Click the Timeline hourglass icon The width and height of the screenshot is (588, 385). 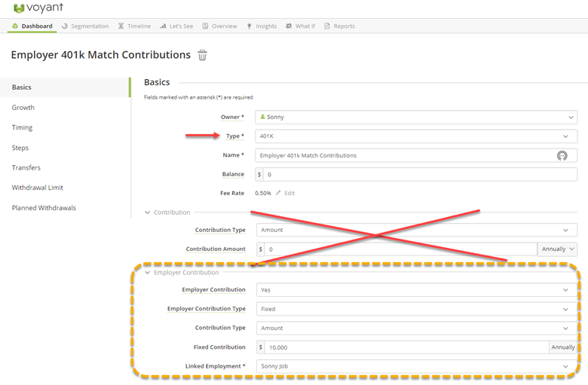(x=121, y=26)
